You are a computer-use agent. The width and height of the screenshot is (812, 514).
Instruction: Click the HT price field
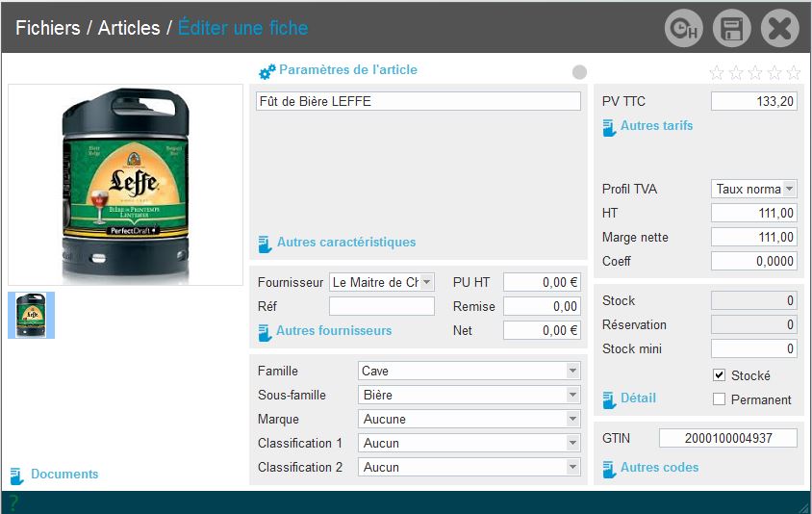point(753,213)
